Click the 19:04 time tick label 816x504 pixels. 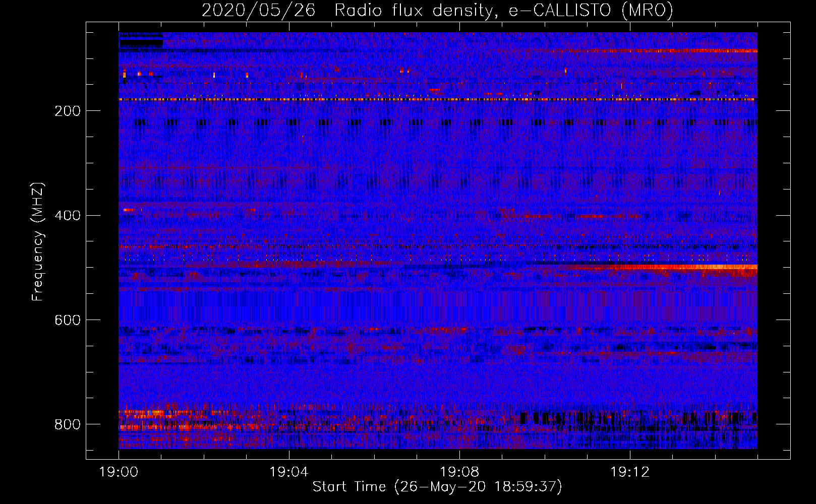click(289, 472)
